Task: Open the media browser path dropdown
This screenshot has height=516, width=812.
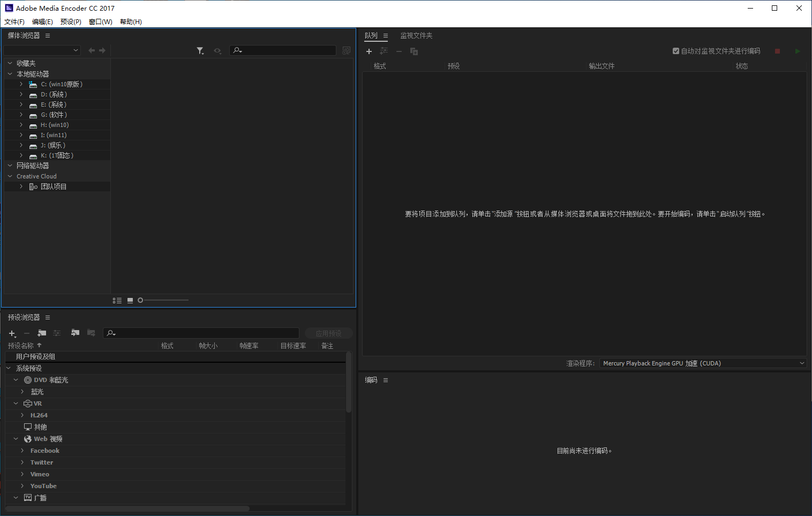Action: [x=42, y=50]
